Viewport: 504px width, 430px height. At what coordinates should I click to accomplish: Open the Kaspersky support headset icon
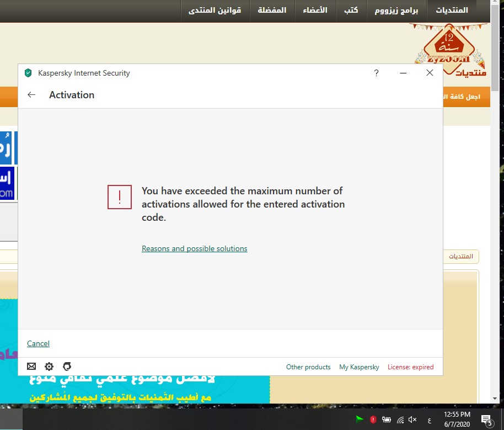(67, 367)
